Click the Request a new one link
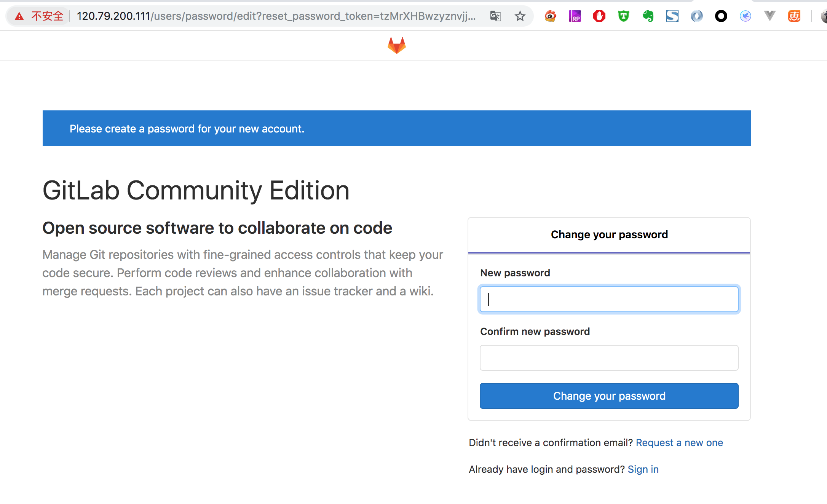827x504 pixels. coord(679,443)
